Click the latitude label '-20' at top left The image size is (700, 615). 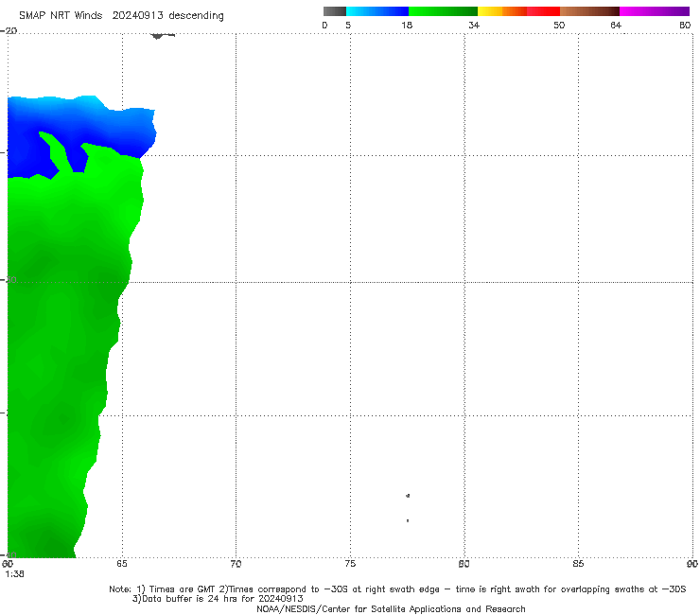coord(9,30)
